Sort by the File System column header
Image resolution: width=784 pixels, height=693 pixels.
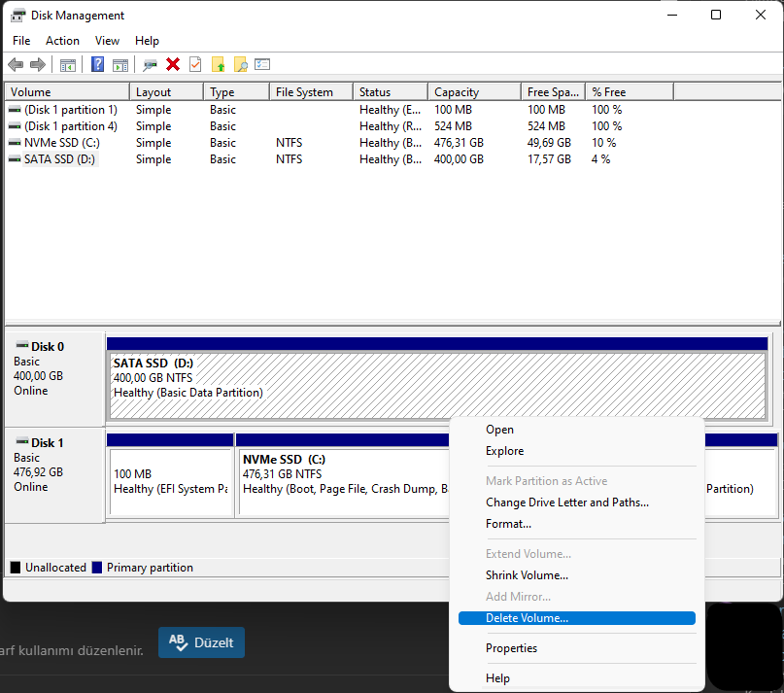pyautogui.click(x=304, y=92)
